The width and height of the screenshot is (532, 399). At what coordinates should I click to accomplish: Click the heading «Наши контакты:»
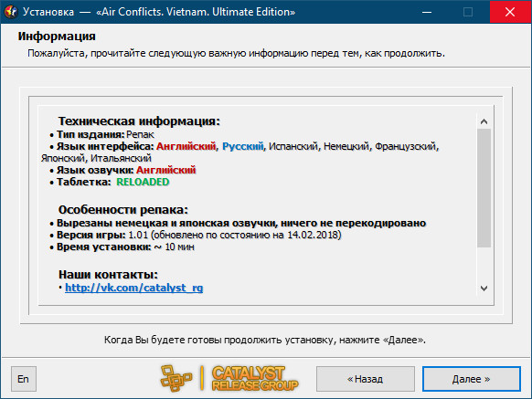[x=108, y=274]
